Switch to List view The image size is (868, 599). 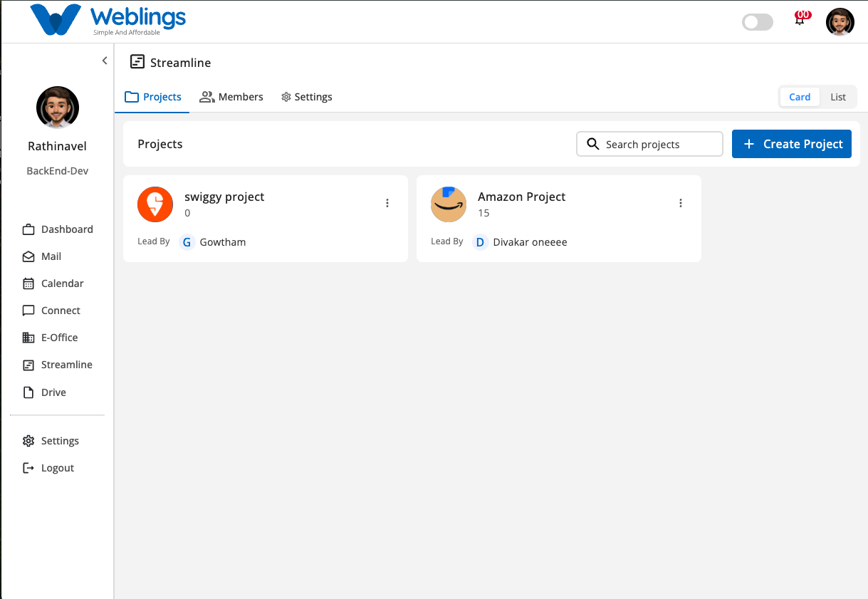tap(838, 97)
